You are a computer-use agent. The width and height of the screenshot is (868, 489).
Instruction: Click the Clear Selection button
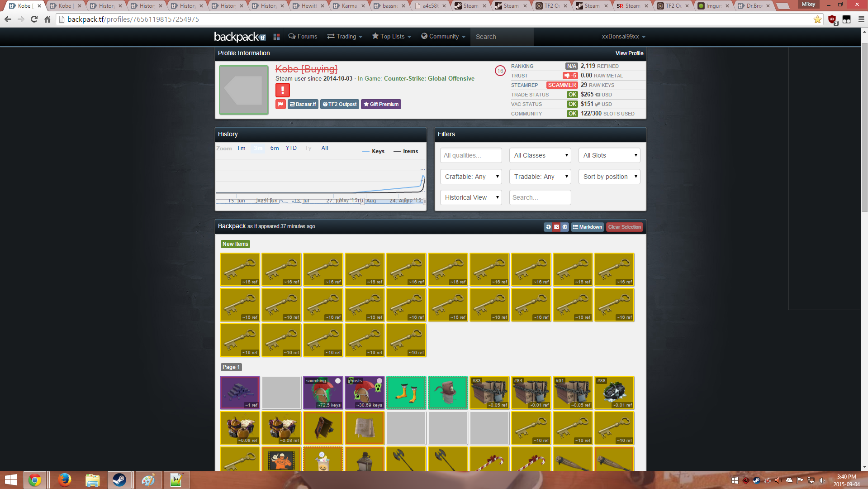pyautogui.click(x=624, y=227)
